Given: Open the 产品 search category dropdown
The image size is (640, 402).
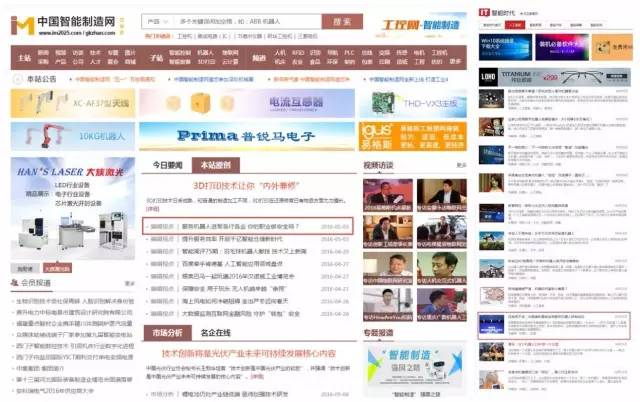Looking at the screenshot, I should [x=155, y=20].
